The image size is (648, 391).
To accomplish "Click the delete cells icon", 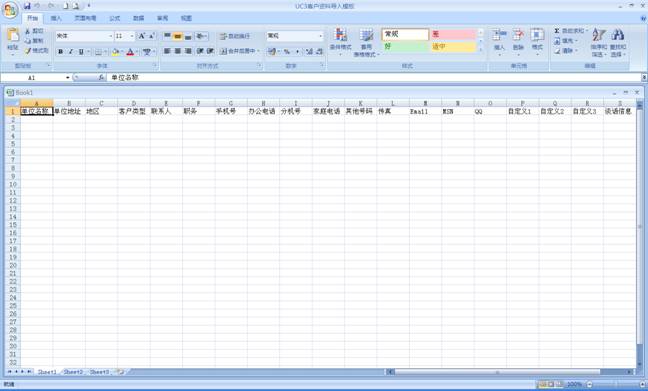I will coord(518,35).
